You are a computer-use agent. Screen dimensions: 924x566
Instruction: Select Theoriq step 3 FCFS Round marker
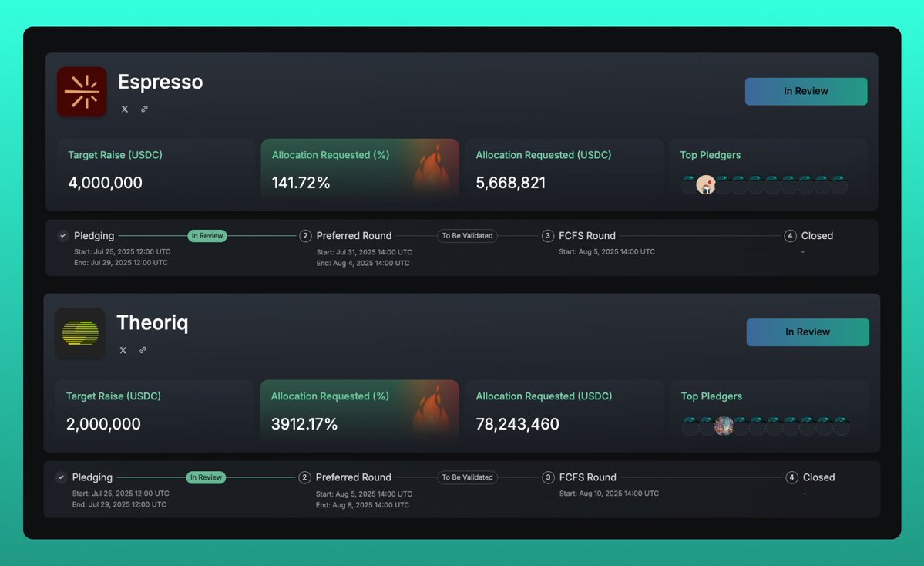(x=548, y=477)
